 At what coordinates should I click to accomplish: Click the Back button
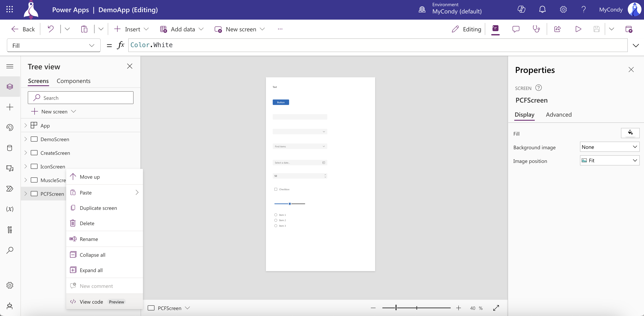coord(23,29)
